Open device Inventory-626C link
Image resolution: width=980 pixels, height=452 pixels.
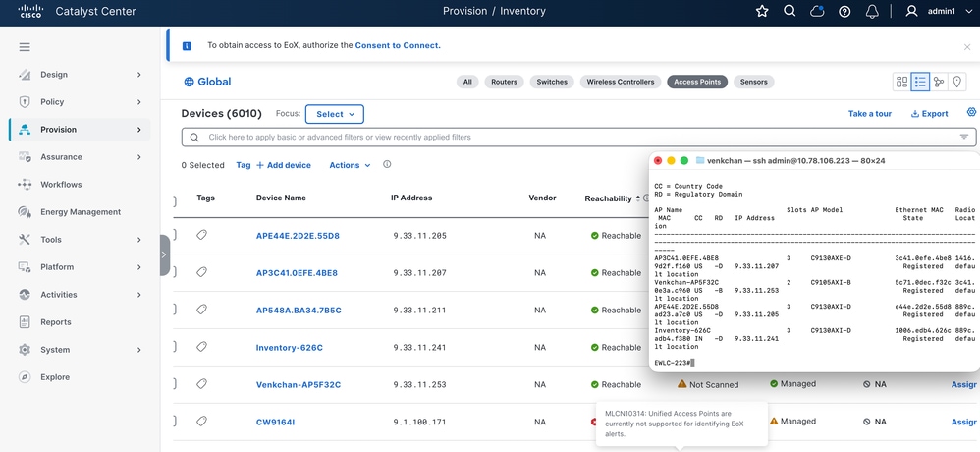290,348
